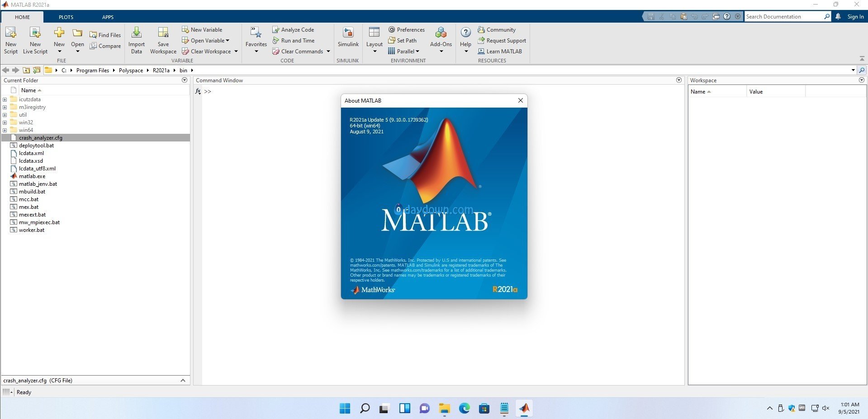This screenshot has width=868, height=419.
Task: Click the Help icon
Action: pos(466,33)
